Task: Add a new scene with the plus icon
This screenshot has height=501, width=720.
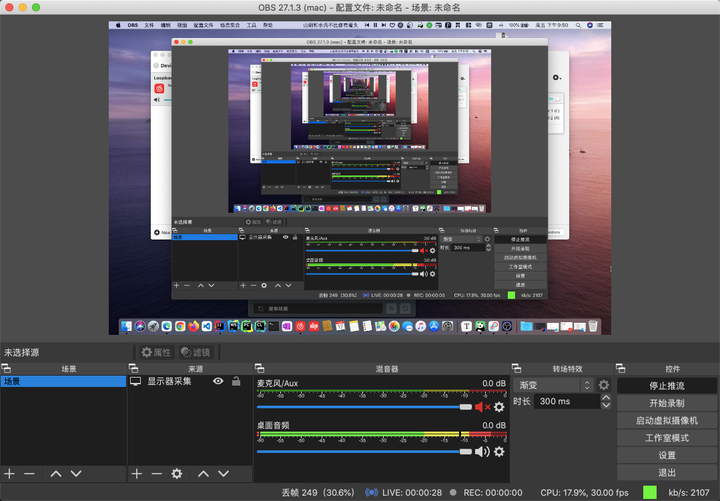Action: (9, 473)
